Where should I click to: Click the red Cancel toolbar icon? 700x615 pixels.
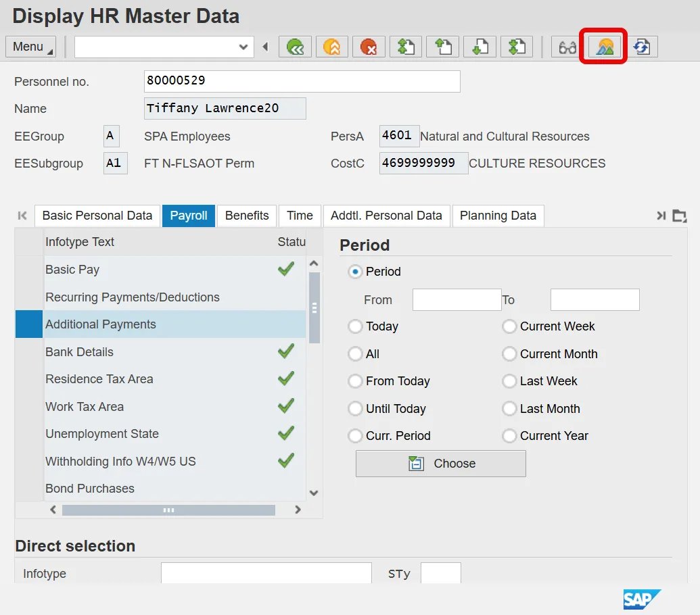[x=369, y=47]
